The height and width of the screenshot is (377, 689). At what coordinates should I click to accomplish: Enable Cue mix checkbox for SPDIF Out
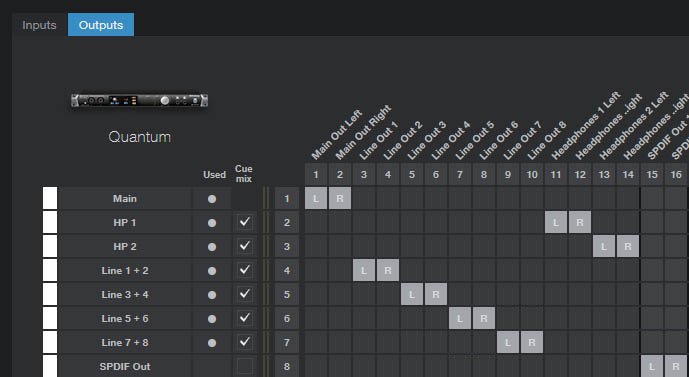[x=245, y=366]
